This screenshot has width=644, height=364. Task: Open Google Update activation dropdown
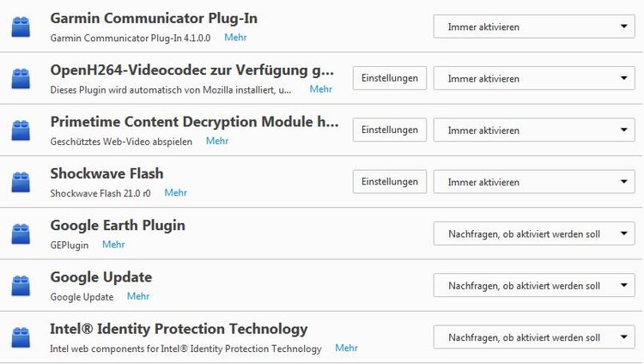[x=534, y=286]
